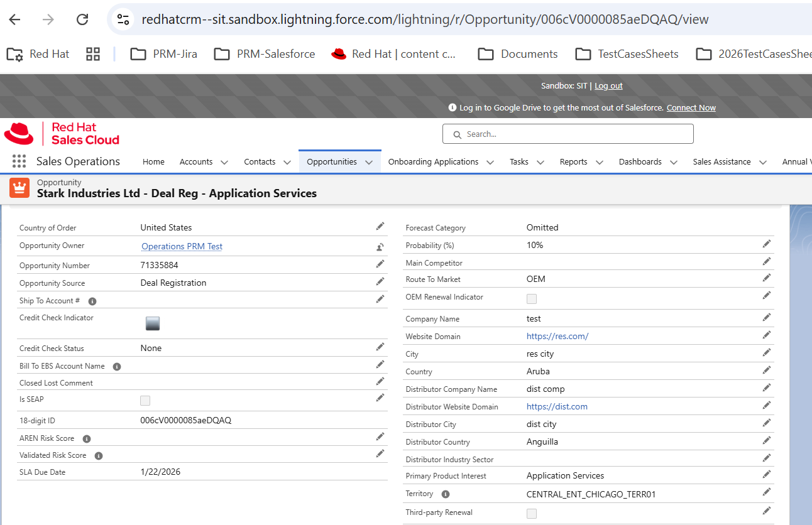
Task: Open the Accounts tab
Action: pos(196,161)
